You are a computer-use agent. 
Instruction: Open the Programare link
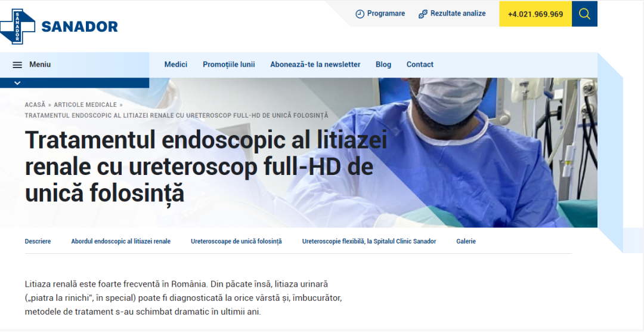[386, 14]
